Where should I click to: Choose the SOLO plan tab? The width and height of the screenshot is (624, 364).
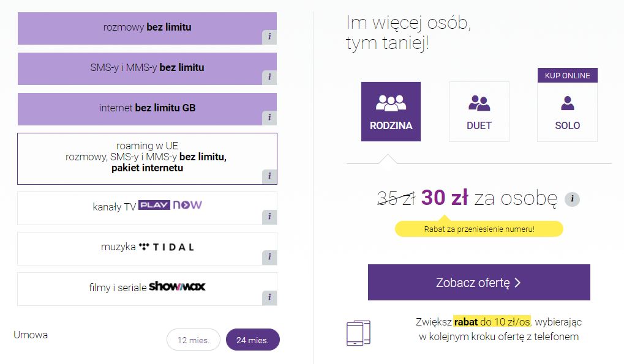(x=568, y=112)
